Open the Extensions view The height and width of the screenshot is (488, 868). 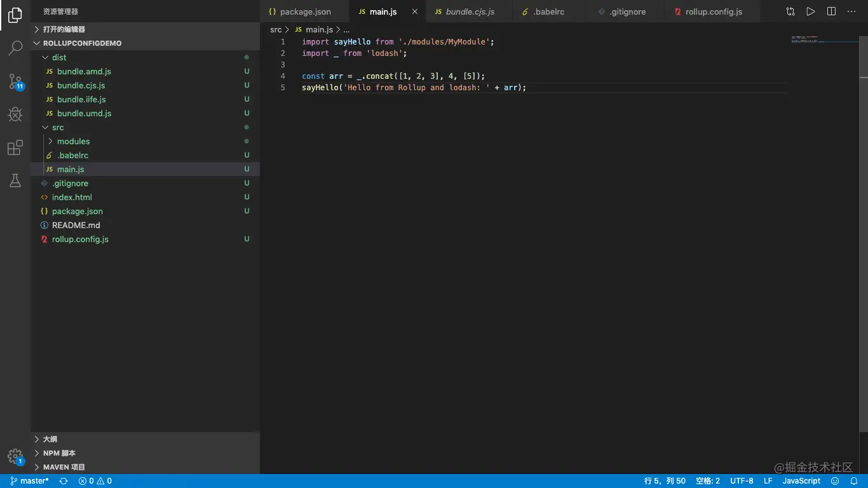coord(15,148)
